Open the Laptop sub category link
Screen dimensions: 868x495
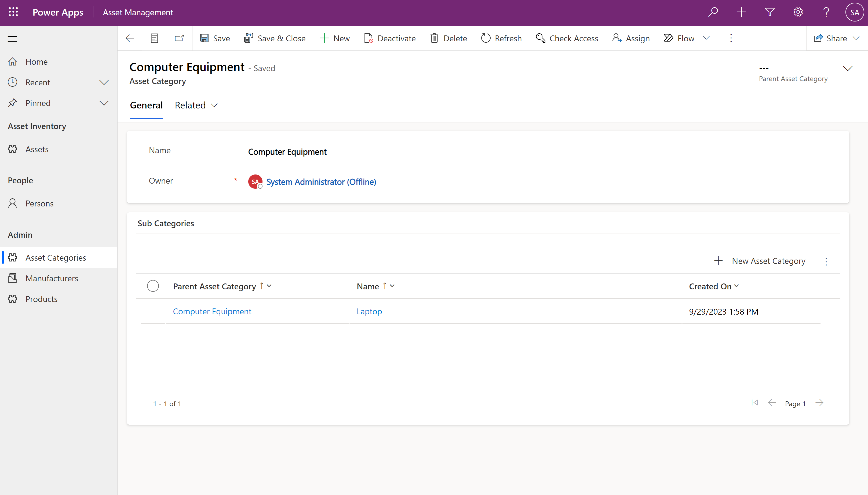pos(369,311)
